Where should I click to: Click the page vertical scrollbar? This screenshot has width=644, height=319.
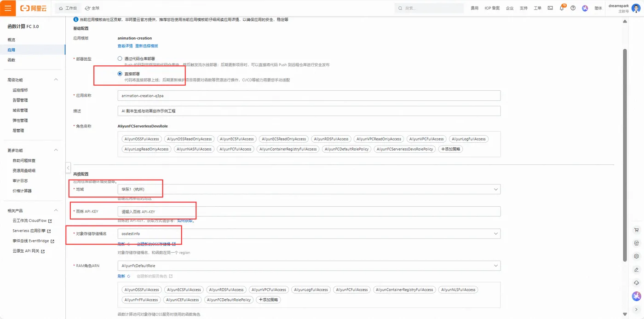(625, 154)
